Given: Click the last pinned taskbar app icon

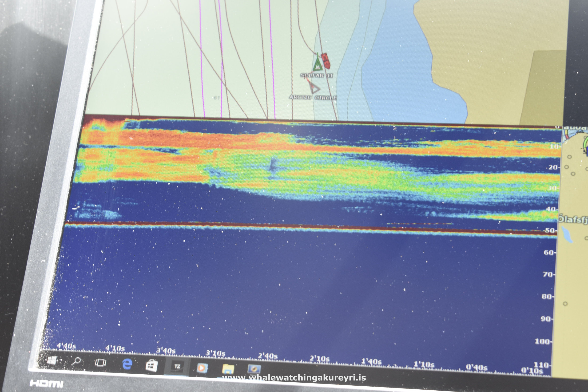Looking at the screenshot, I should click(254, 369).
